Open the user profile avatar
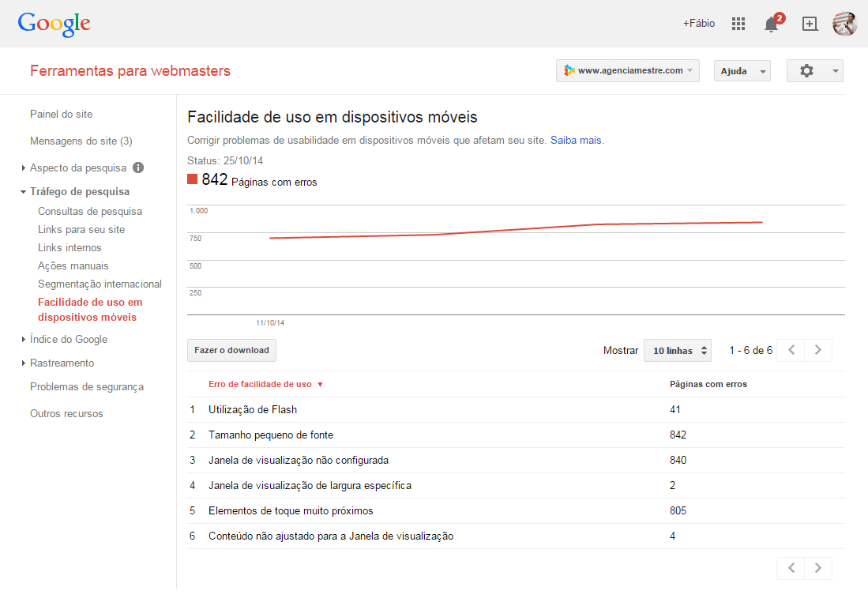The width and height of the screenshot is (868, 606). coord(844,24)
